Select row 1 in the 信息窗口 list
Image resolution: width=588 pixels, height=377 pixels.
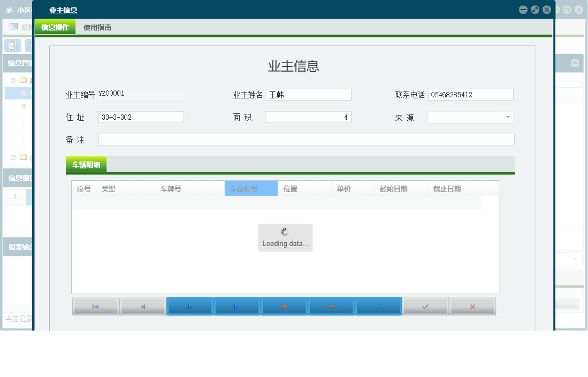[x=14, y=197]
